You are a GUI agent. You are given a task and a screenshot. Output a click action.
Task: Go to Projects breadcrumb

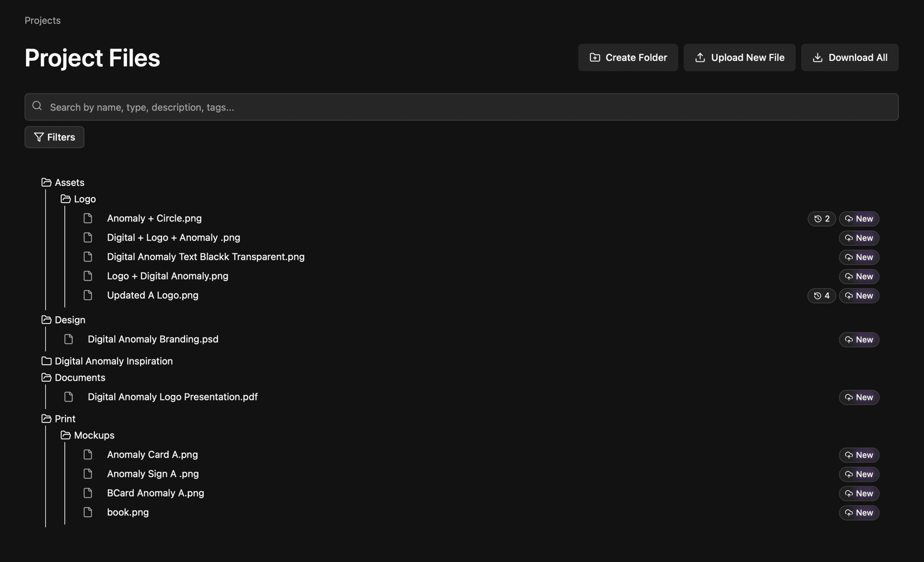click(x=42, y=20)
